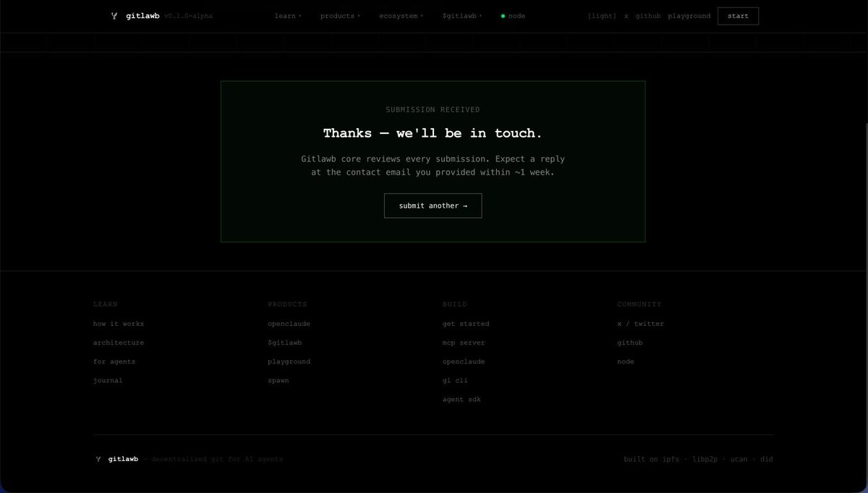Image resolution: width=868 pixels, height=493 pixels.
Task: Click the version v0.1.0-alpha label
Action: pyautogui.click(x=188, y=16)
